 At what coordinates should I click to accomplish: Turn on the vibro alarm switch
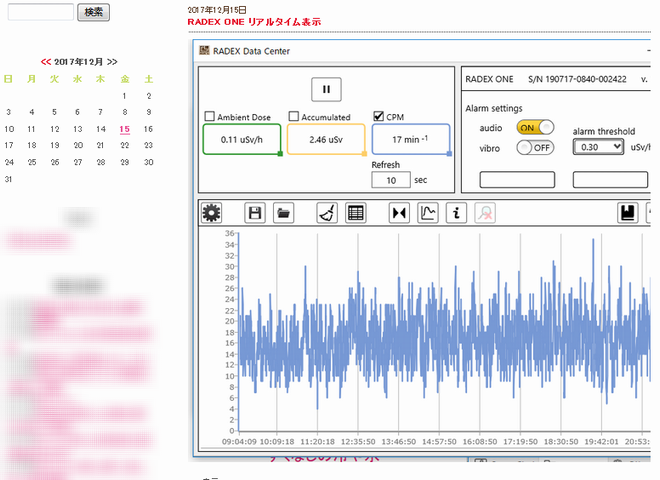(x=535, y=147)
